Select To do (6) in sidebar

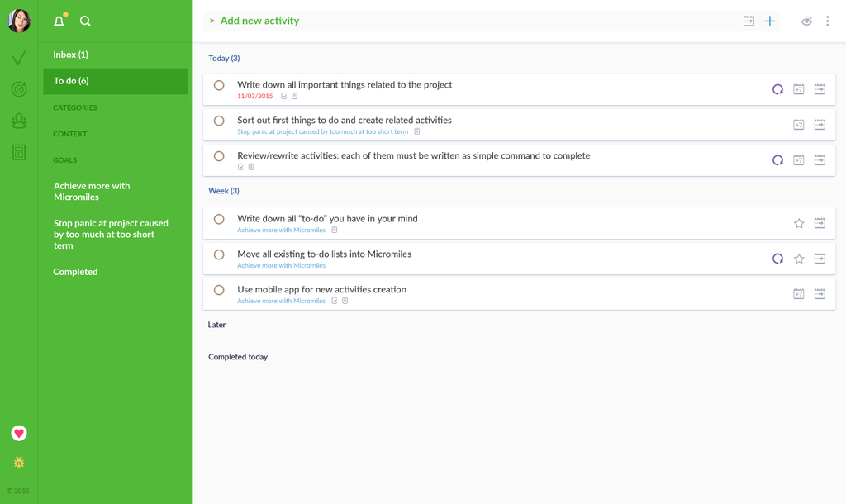pos(116,81)
